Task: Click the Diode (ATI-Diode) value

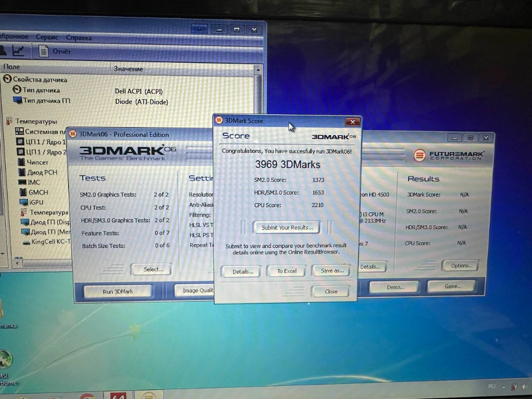Action: [142, 102]
